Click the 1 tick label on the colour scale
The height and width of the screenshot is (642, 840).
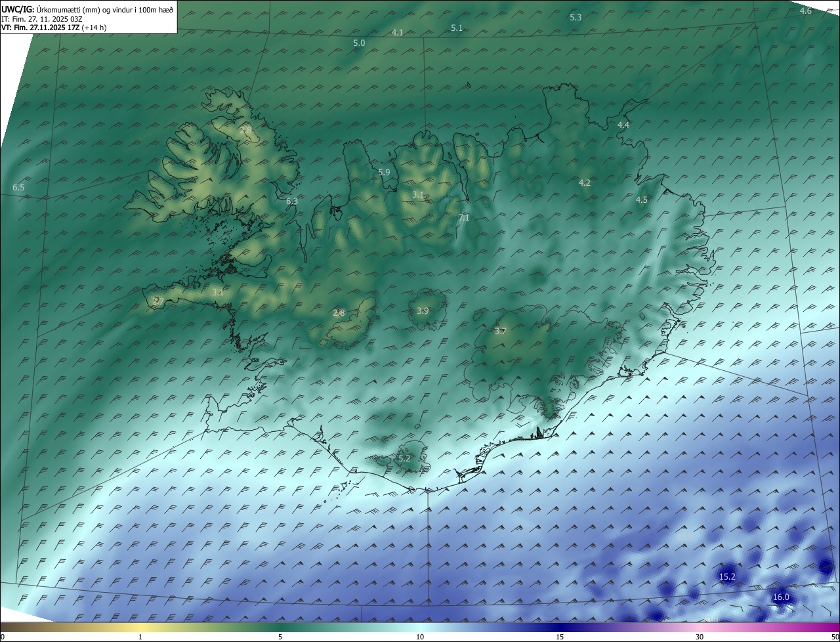coord(140,637)
